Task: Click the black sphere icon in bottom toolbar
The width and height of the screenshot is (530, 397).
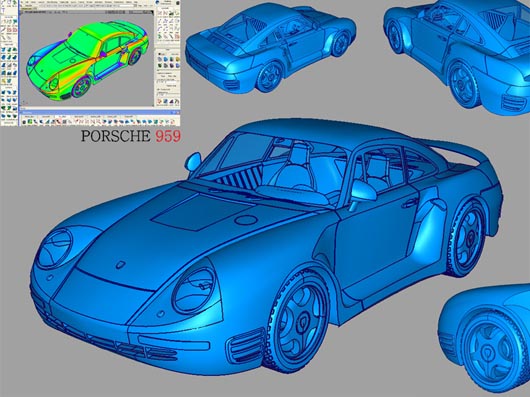Action: [24, 122]
